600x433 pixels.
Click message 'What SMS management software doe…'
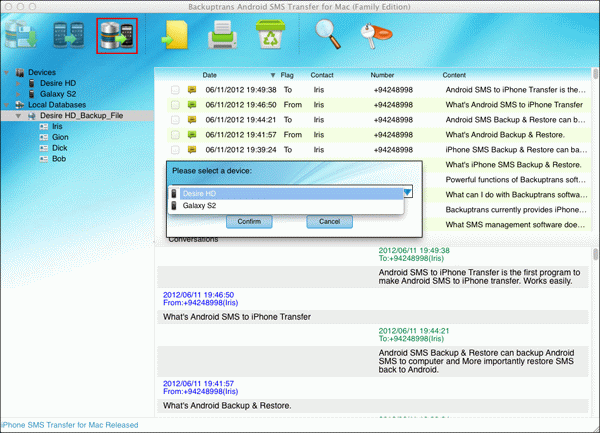pos(515,225)
